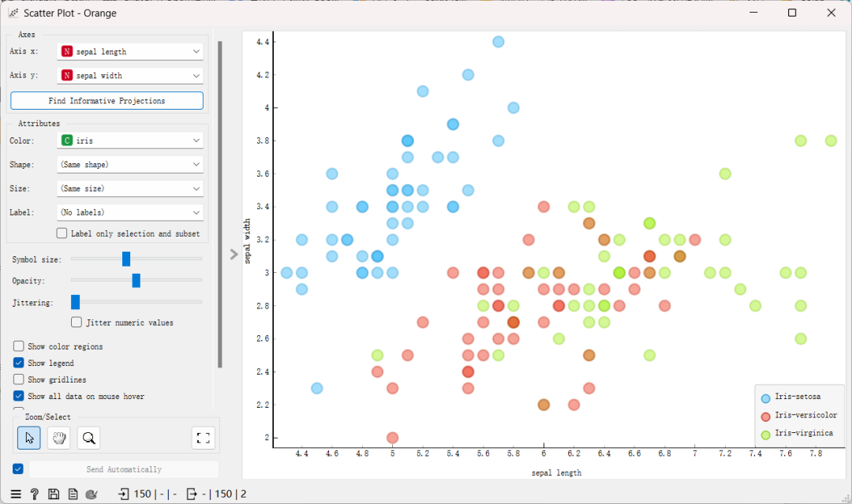Open Axis y sepal width dropdown

[130, 76]
